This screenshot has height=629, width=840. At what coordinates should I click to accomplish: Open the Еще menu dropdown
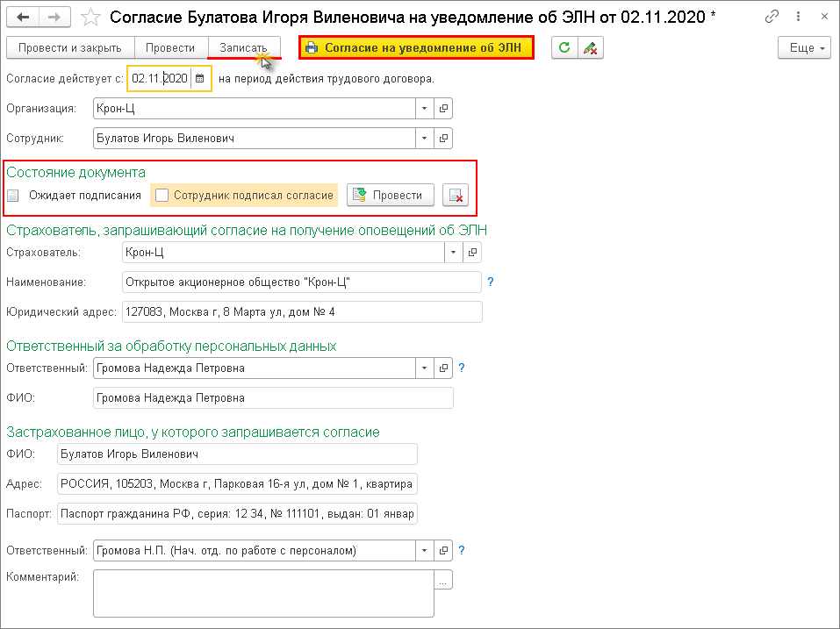click(x=805, y=47)
